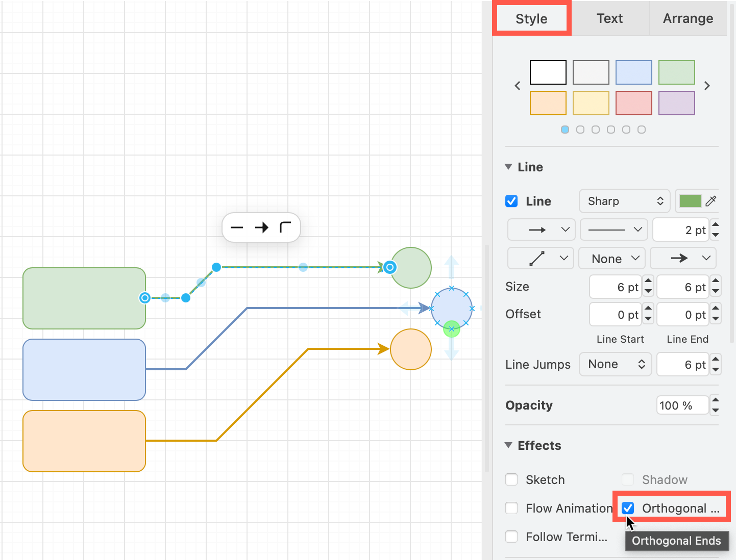
Task: Select the light yellow color swatch
Action: coord(591,103)
